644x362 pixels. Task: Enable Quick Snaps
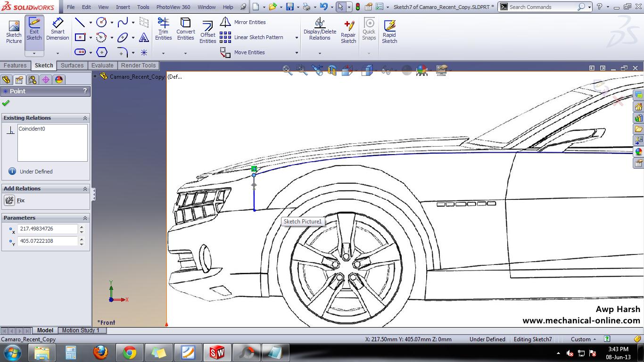(369, 29)
